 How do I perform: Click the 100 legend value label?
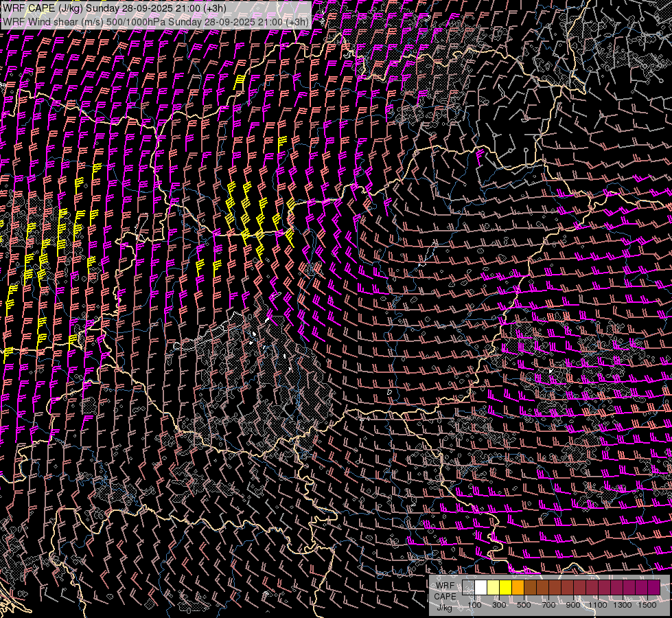(474, 605)
